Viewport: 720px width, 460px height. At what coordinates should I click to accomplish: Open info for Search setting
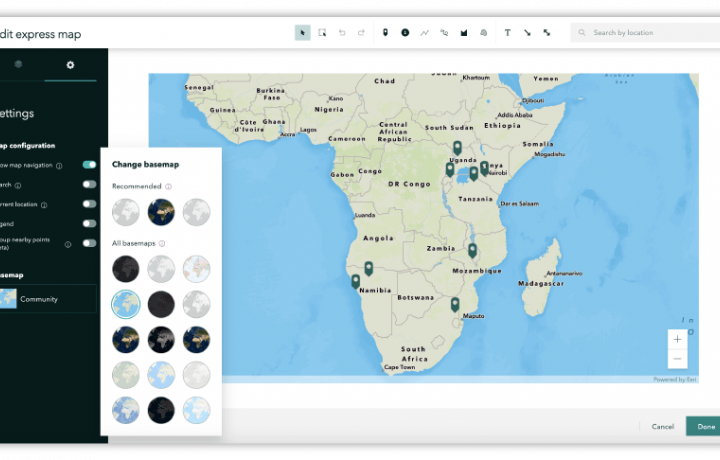click(x=18, y=185)
